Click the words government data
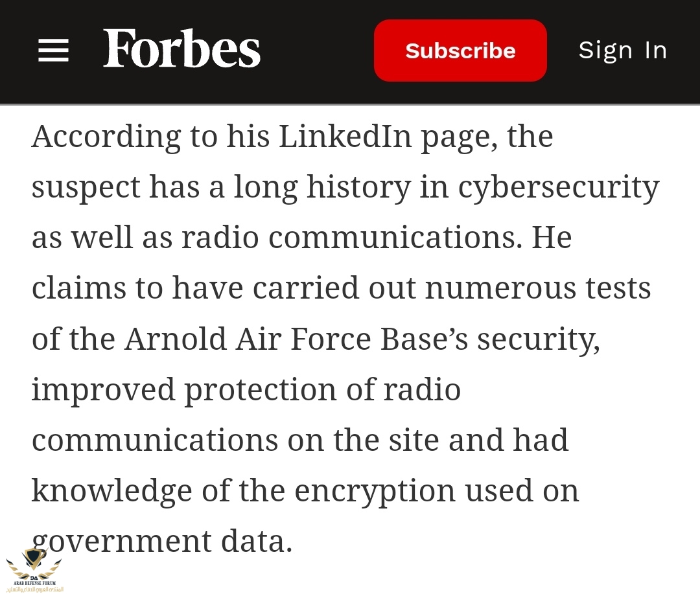Image resolution: width=700 pixels, height=594 pixels. click(x=163, y=542)
